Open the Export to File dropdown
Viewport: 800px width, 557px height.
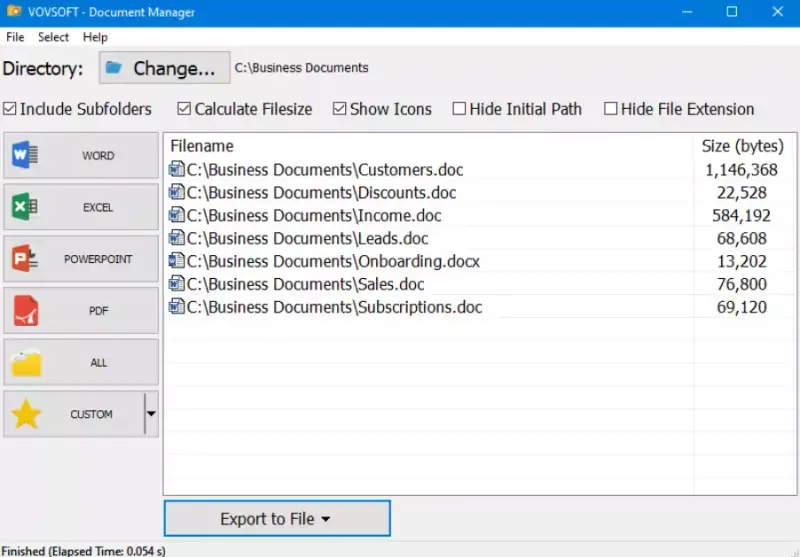pos(277,518)
